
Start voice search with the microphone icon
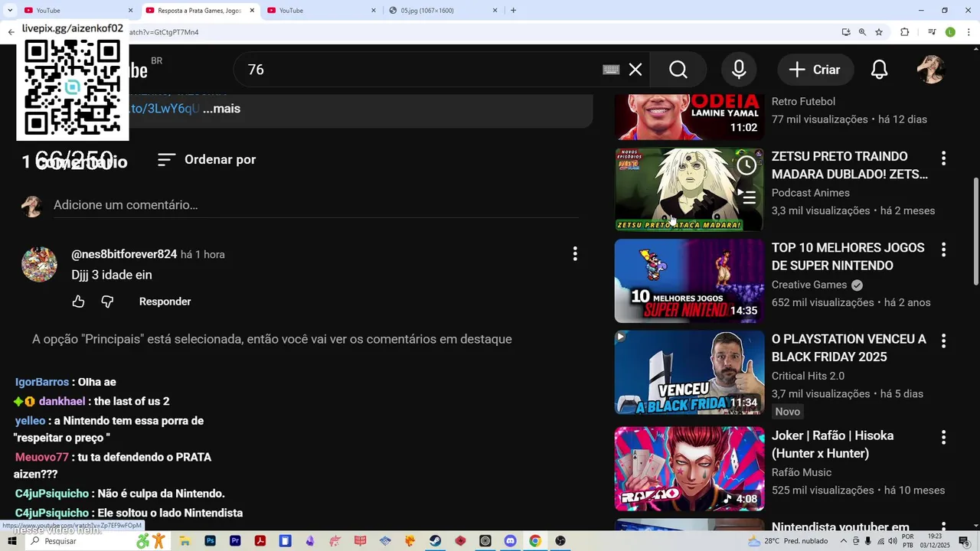click(x=739, y=70)
